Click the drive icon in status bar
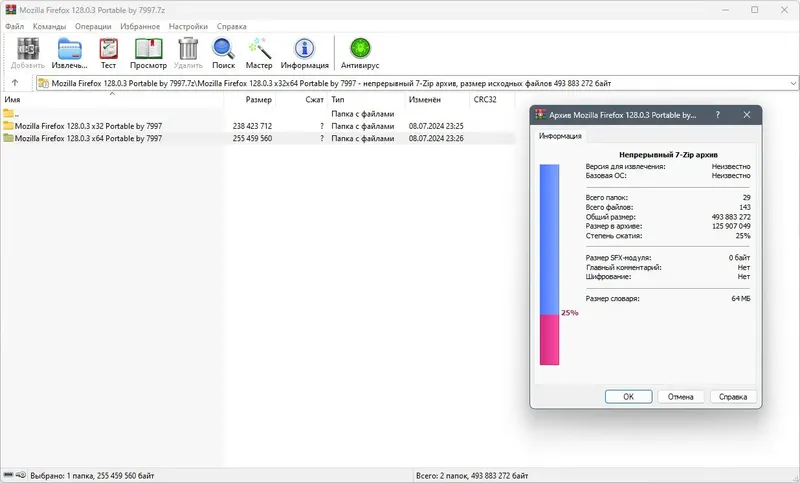Viewport: 800px width, 483px height. pyautogui.click(x=9, y=475)
